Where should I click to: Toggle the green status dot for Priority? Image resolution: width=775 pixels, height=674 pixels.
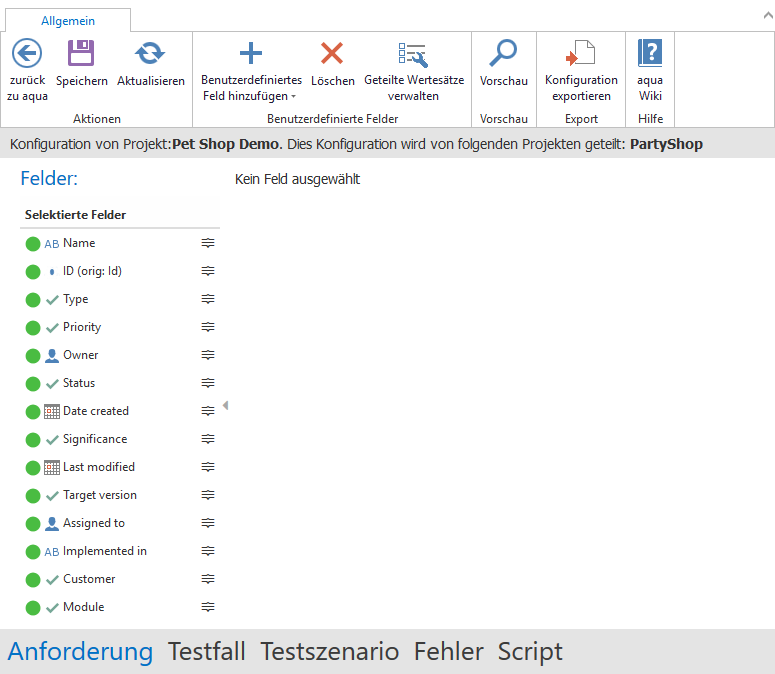[33, 327]
